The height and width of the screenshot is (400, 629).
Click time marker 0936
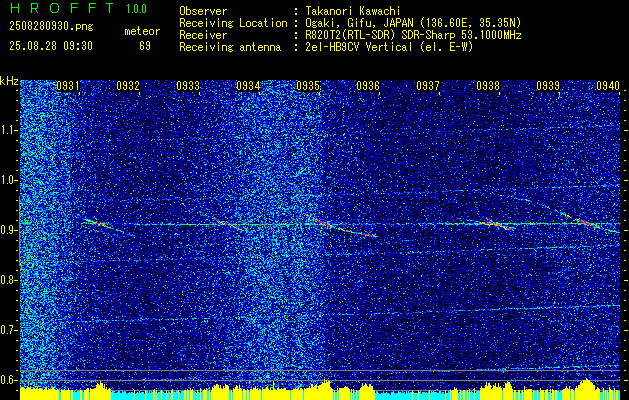[x=368, y=85]
